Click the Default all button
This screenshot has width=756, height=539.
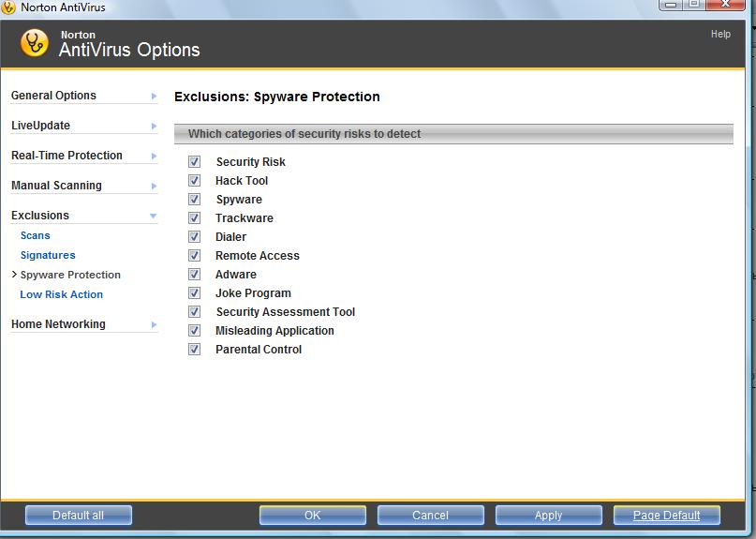[78, 516]
